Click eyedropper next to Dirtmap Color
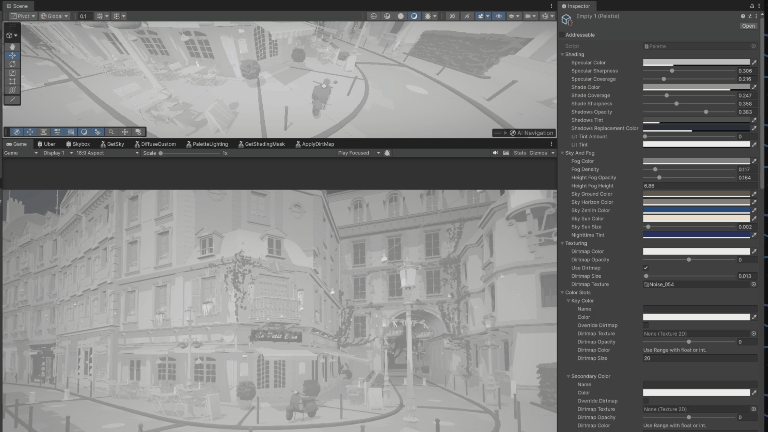Screen dimensions: 768x432 pos(754,252)
